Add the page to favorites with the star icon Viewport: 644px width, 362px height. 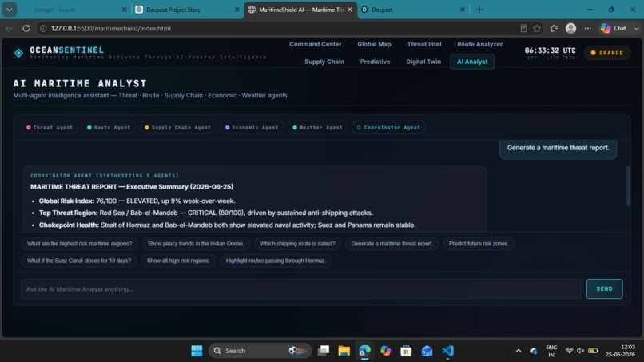click(x=537, y=28)
